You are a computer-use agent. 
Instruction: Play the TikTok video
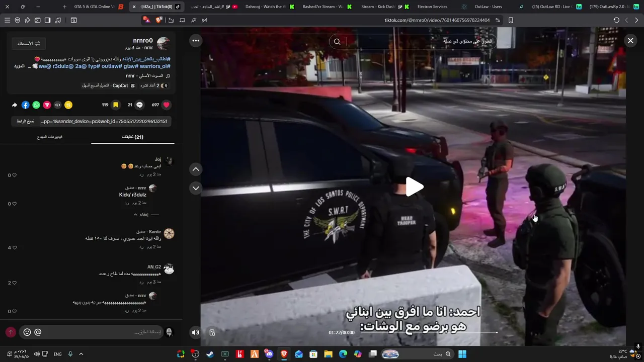(415, 187)
